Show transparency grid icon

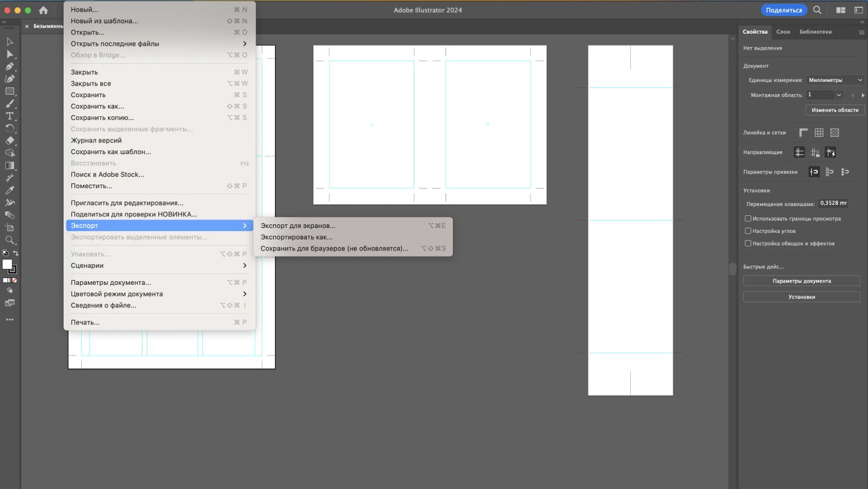(835, 133)
